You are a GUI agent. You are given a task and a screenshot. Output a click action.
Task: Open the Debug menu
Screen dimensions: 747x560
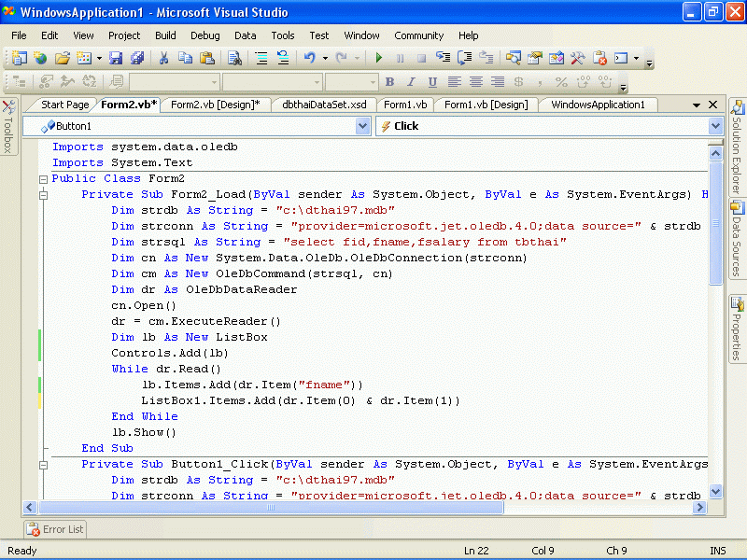tap(204, 35)
